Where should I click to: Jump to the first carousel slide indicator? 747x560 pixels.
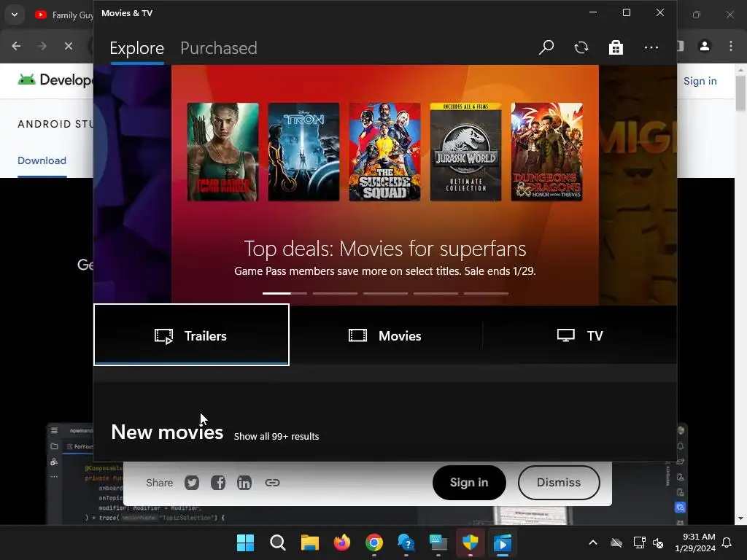(x=285, y=293)
